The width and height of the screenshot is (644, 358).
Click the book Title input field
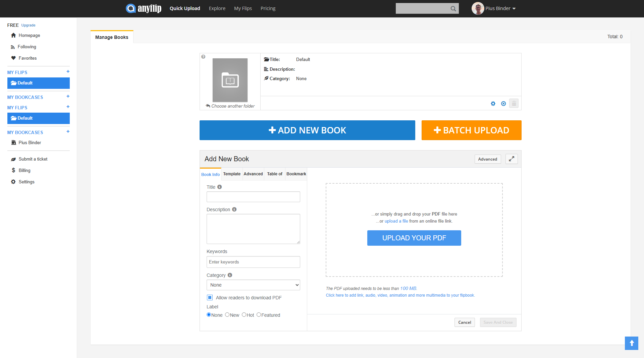(x=253, y=197)
